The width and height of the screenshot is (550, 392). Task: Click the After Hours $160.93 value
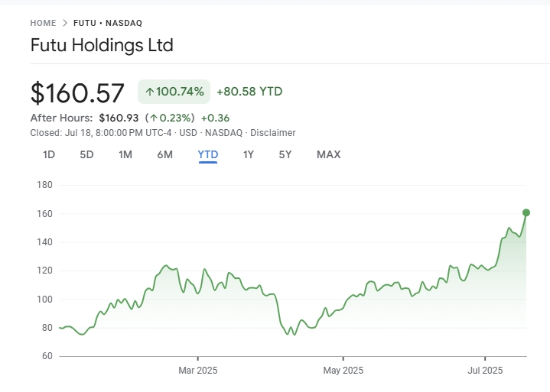coord(119,118)
